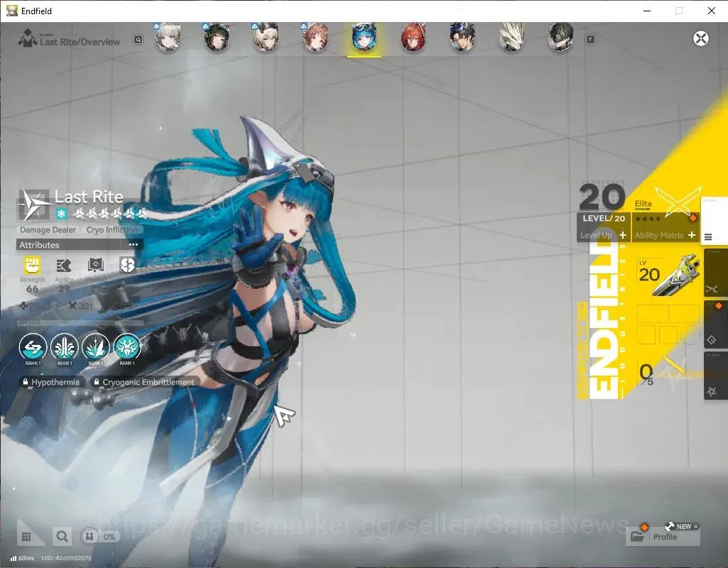
Task: Open the fourth ultimate skill icon
Action: [126, 347]
